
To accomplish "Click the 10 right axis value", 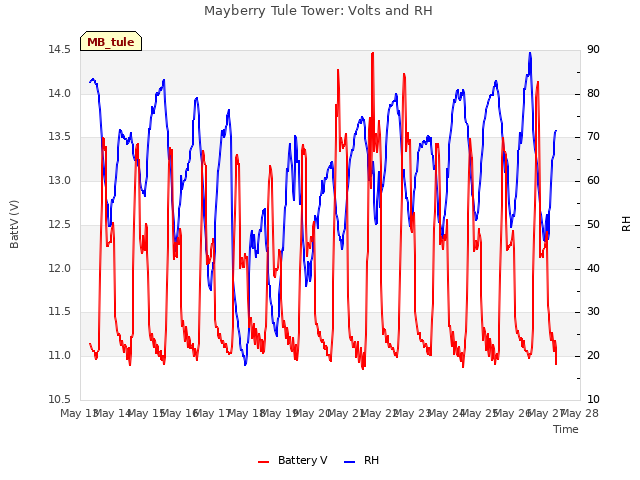I will point(593,399).
